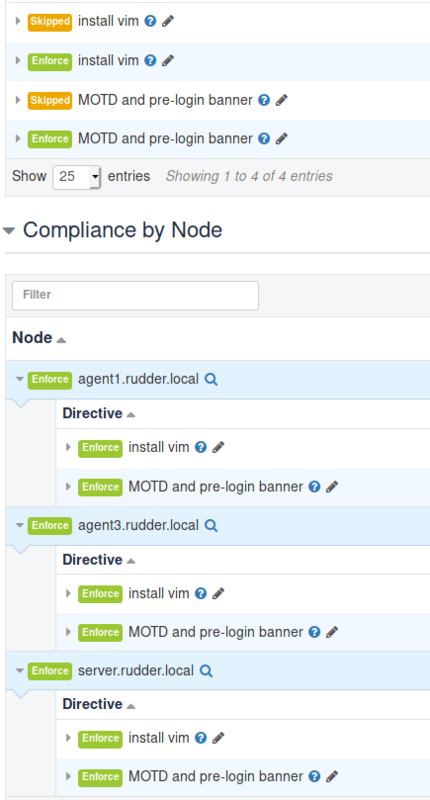Click pencil icon on top Enforce MOTD banner row

tap(282, 139)
